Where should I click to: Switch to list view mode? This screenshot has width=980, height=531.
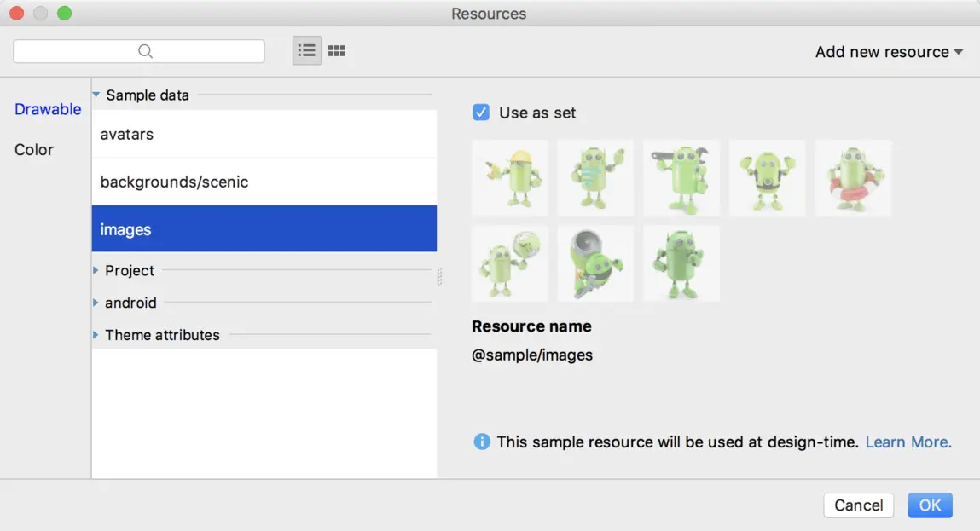coord(307,51)
